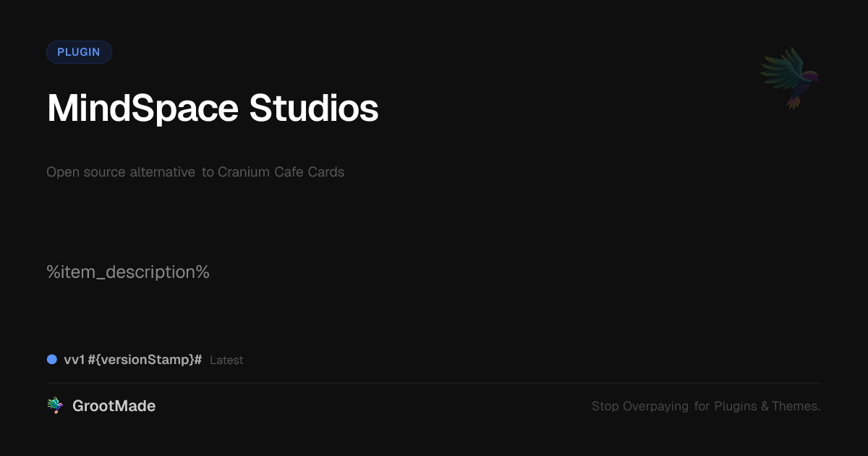Click the vv1 version text
The height and width of the screenshot is (456, 868).
point(74,360)
